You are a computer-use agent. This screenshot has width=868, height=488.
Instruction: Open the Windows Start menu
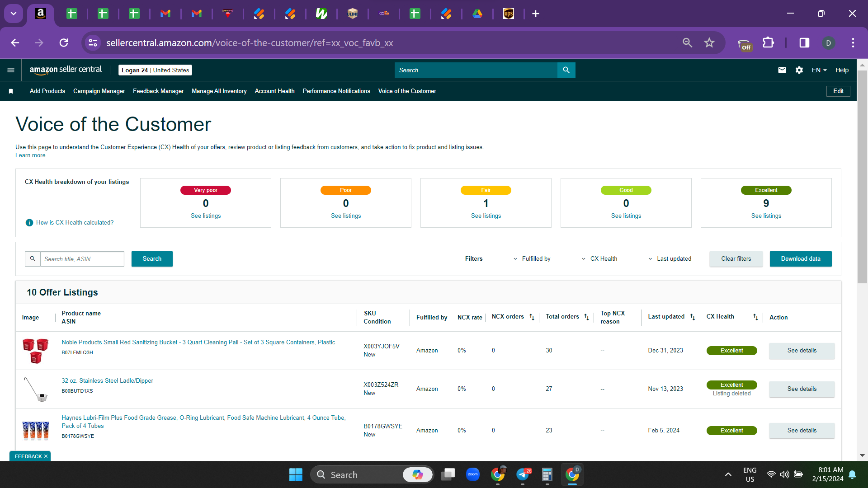pos(296,474)
